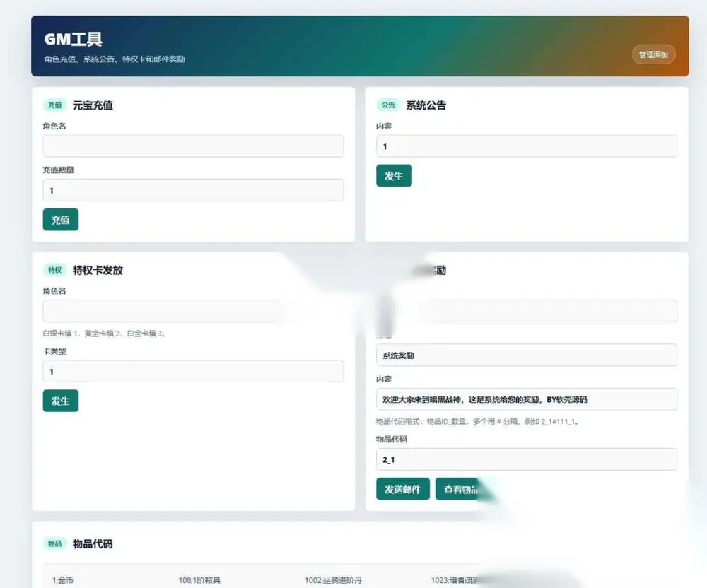Select the 108:1阶鞍具 item code entry
Image resolution: width=707 pixels, height=588 pixels.
click(199, 580)
